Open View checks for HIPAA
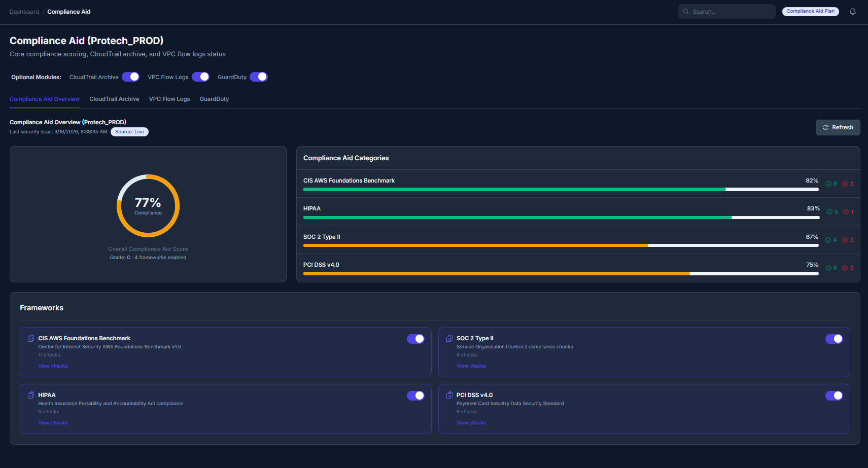The image size is (868, 468). (x=53, y=423)
